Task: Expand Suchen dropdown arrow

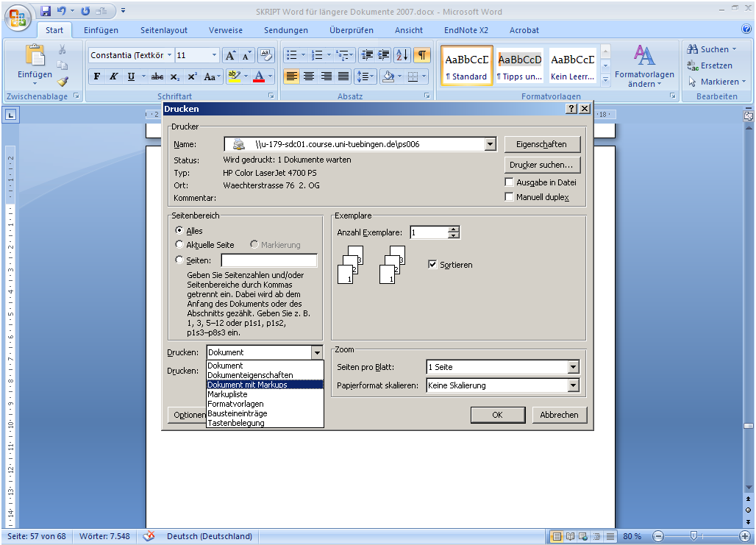Action: [734, 49]
